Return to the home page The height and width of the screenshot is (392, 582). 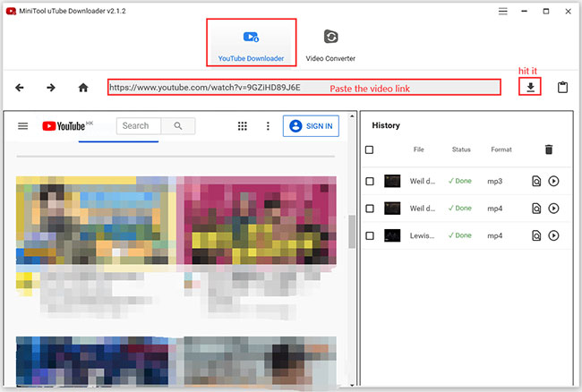click(83, 88)
